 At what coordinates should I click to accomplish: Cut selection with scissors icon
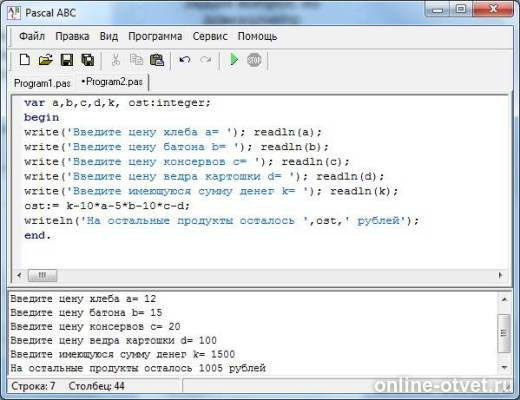click(115, 60)
